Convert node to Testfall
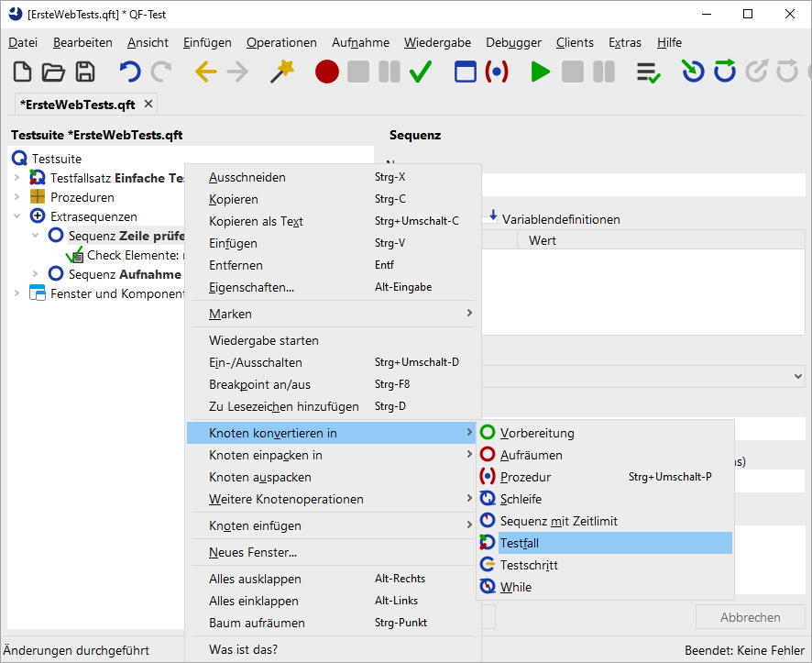The width and height of the screenshot is (812, 663). pos(605,543)
